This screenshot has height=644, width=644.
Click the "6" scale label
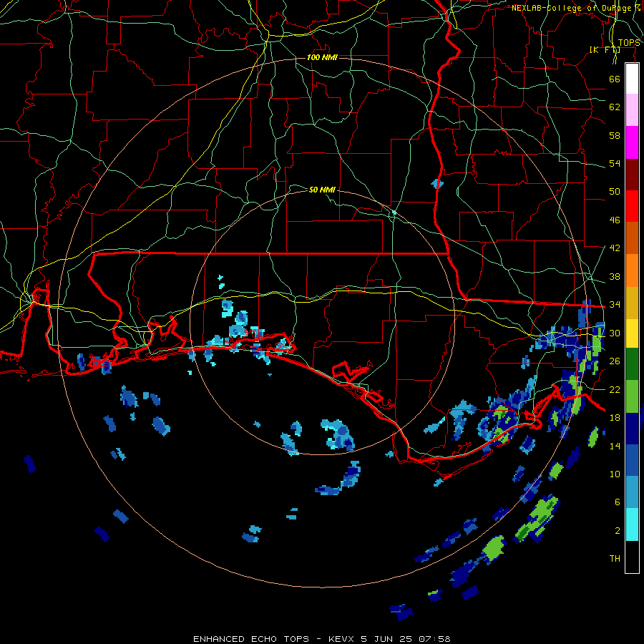(618, 502)
